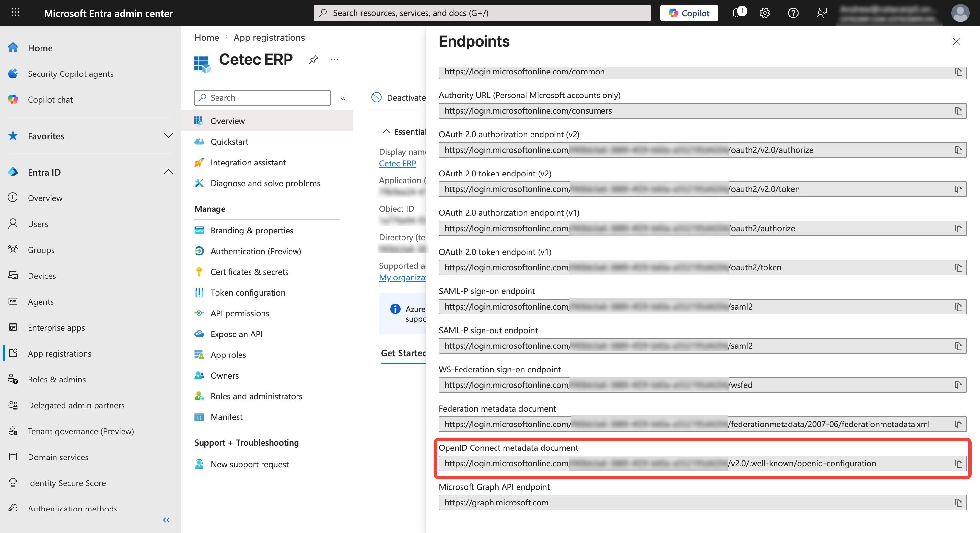The width and height of the screenshot is (980, 533).
Task: Open more options ellipsis beside Cetec ERP
Action: click(334, 59)
